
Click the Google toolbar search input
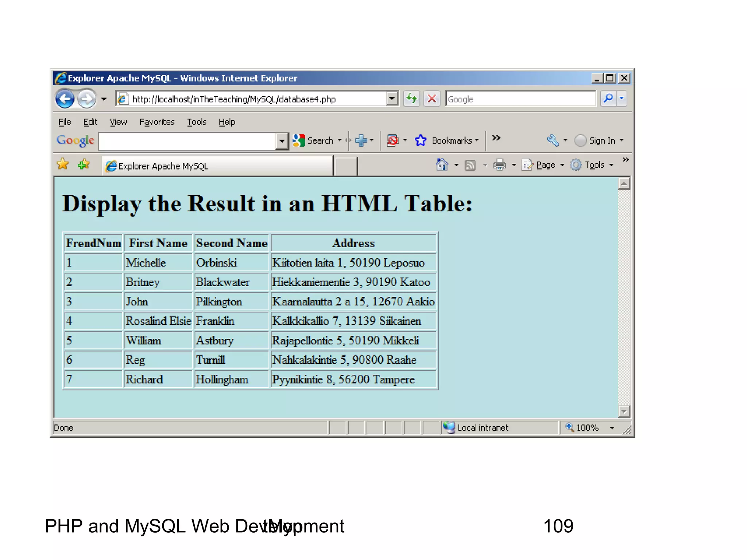click(187, 141)
